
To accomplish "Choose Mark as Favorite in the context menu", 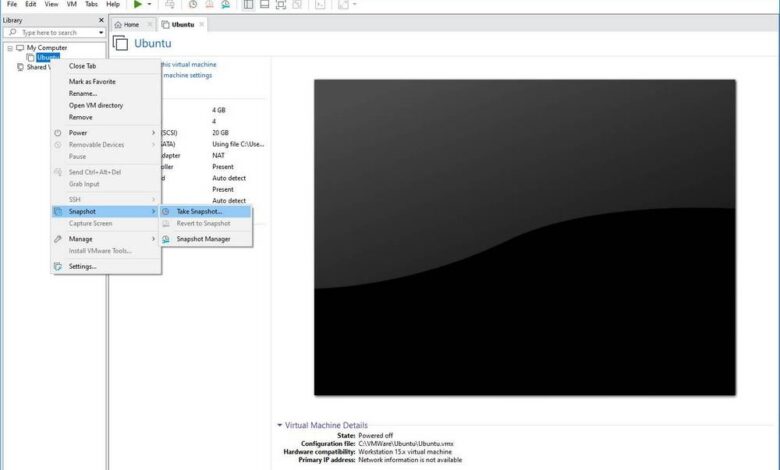I will tap(92, 81).
